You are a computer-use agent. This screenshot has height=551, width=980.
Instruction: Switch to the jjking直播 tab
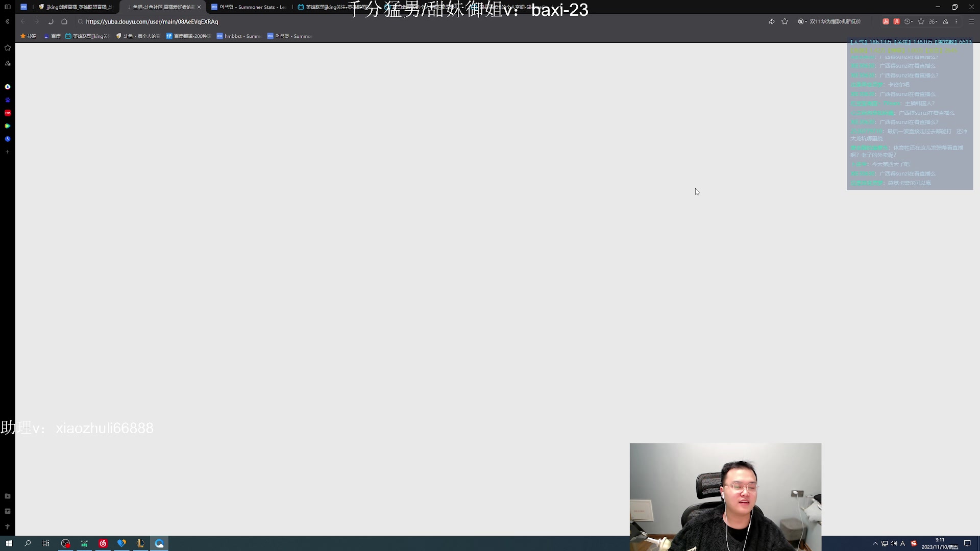(x=77, y=7)
